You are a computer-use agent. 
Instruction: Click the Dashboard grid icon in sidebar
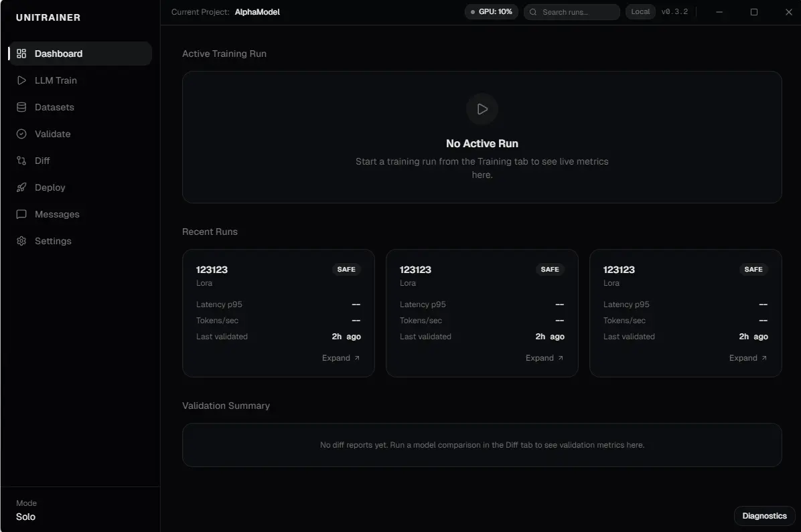[x=21, y=54]
